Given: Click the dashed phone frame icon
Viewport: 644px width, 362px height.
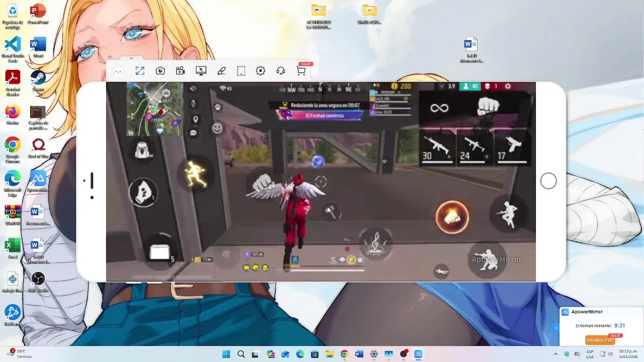Looking at the screenshot, I should click(241, 71).
